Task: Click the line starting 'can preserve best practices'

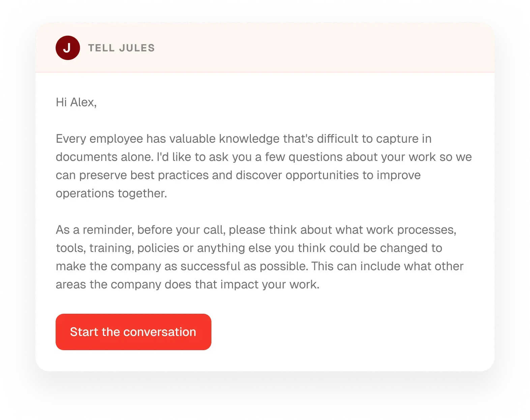Action: pos(238,175)
